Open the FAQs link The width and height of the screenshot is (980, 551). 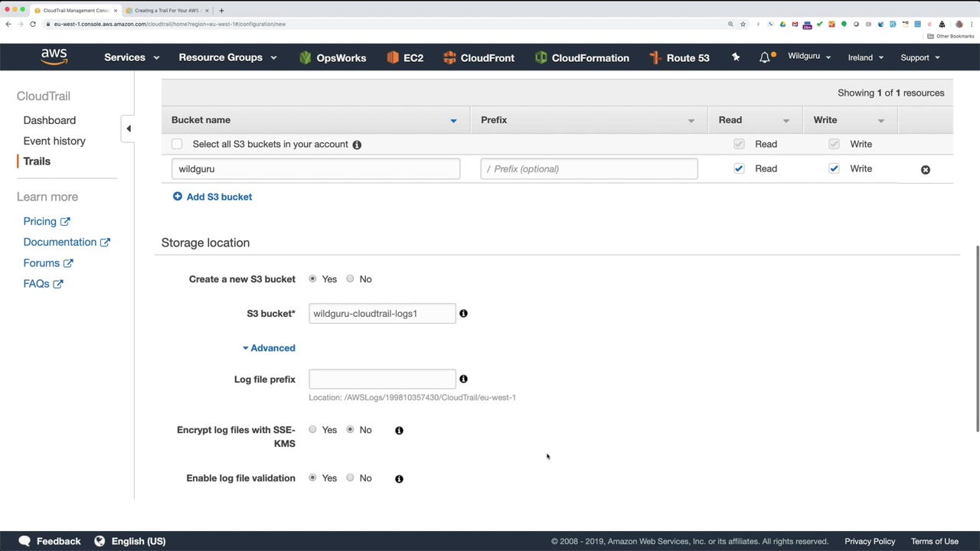[44, 284]
